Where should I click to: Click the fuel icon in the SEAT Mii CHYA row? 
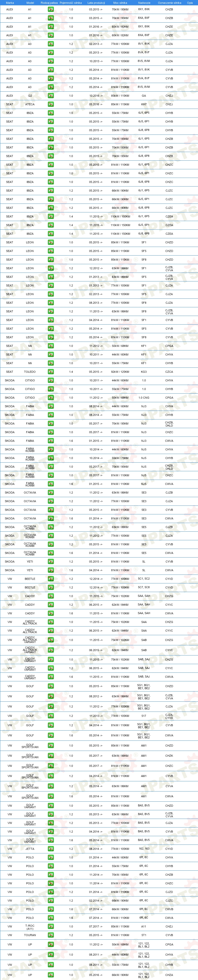click(50, 354)
